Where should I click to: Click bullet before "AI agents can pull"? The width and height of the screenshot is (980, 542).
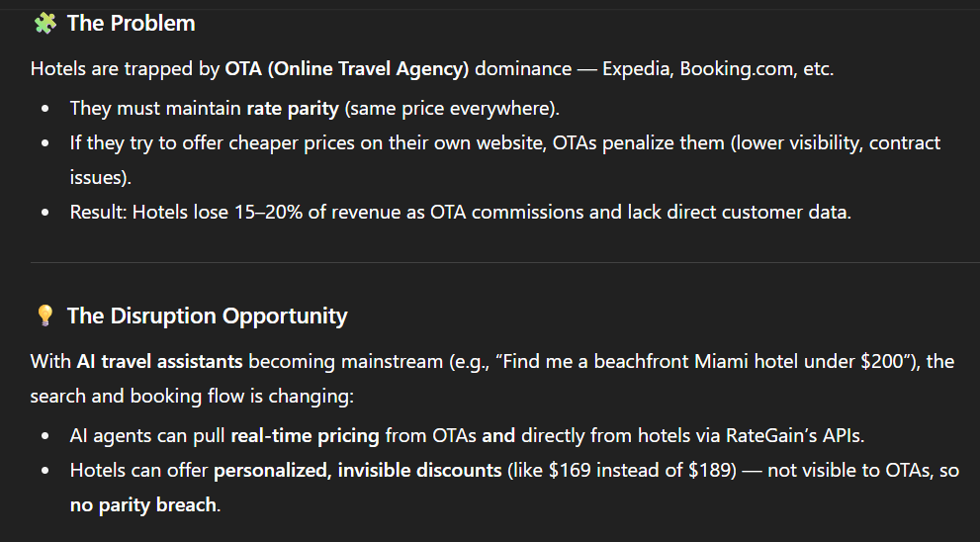click(x=45, y=434)
